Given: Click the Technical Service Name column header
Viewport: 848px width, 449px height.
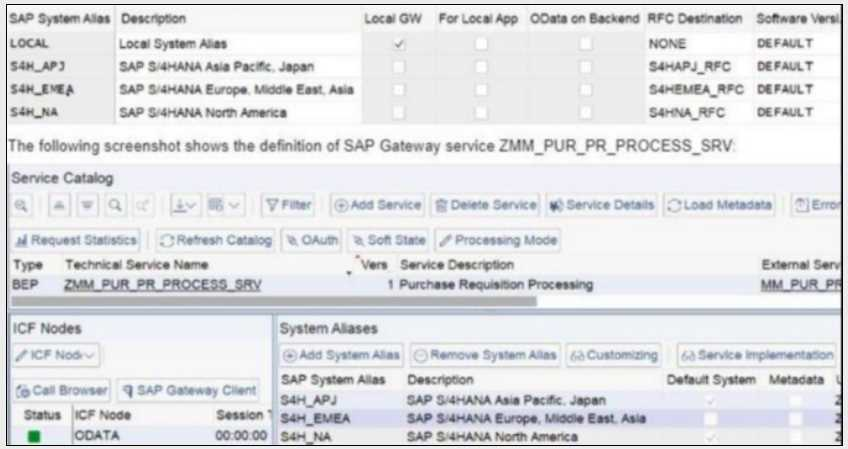Looking at the screenshot, I should coord(136,265).
